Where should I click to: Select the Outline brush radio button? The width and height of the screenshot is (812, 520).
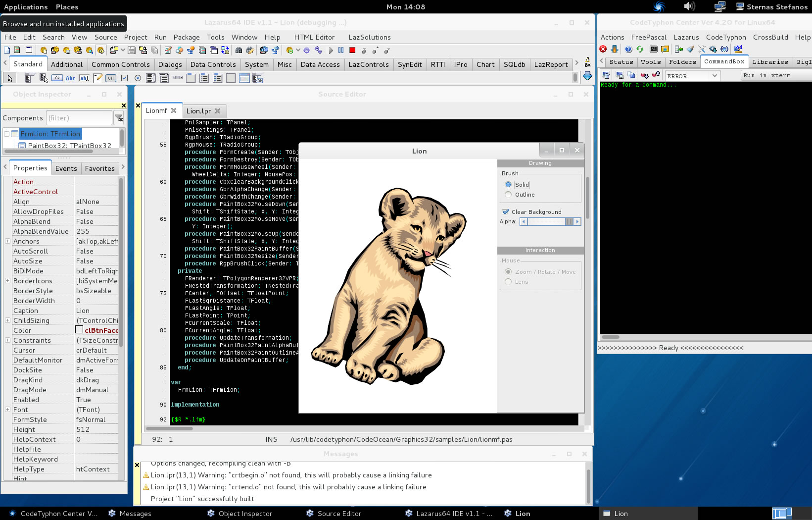[508, 195]
